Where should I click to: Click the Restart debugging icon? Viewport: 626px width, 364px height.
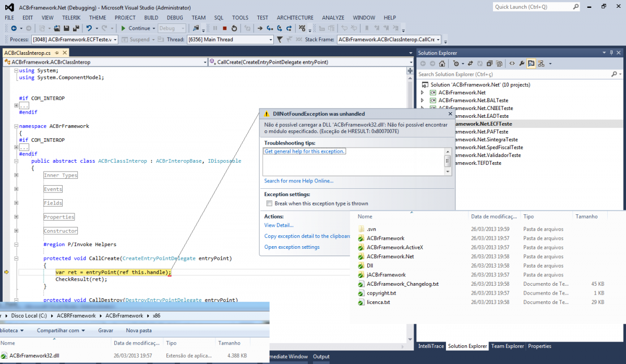pos(234,28)
